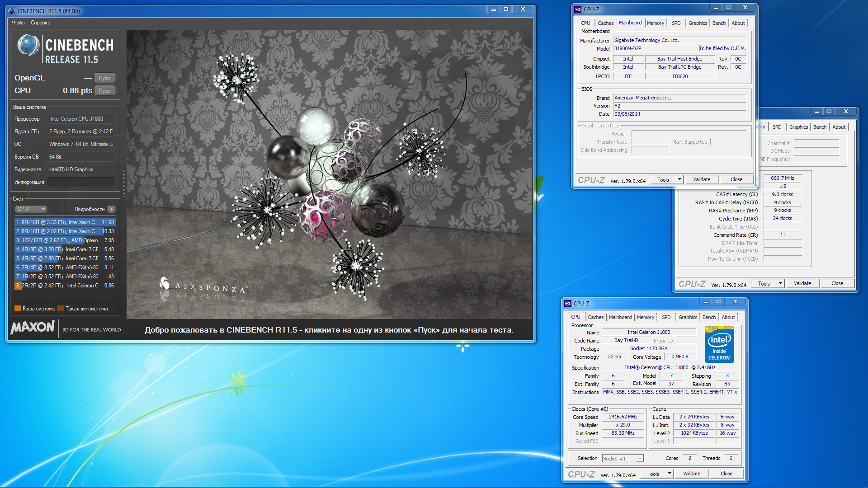Screen dimensions: 868x488
Task: Switch to SPD tab in Mainboard CPU-Z window
Action: pos(676,23)
